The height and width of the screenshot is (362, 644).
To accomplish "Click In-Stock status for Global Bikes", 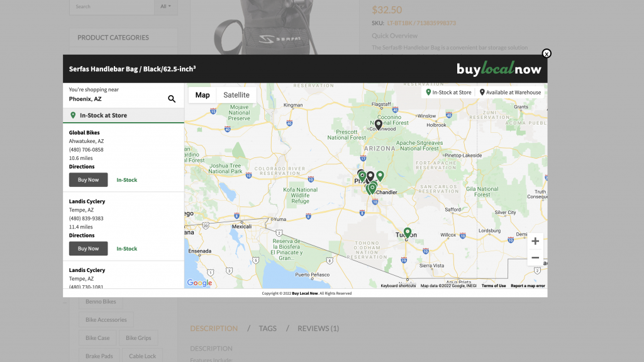I will [127, 180].
